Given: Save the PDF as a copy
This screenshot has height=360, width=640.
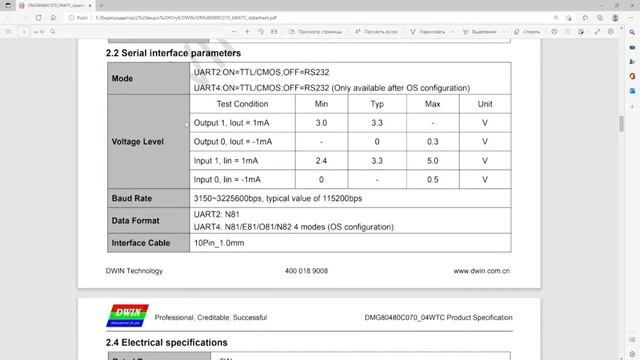Looking at the screenshot, I should click(x=581, y=31).
